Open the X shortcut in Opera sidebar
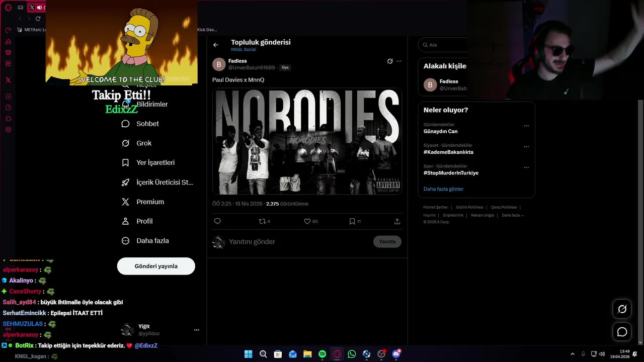 tap(8, 80)
